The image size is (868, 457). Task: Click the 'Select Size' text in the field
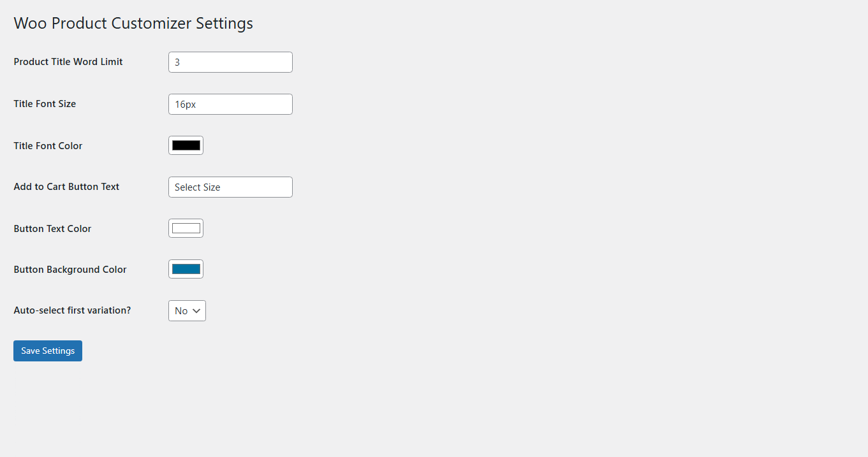197,187
